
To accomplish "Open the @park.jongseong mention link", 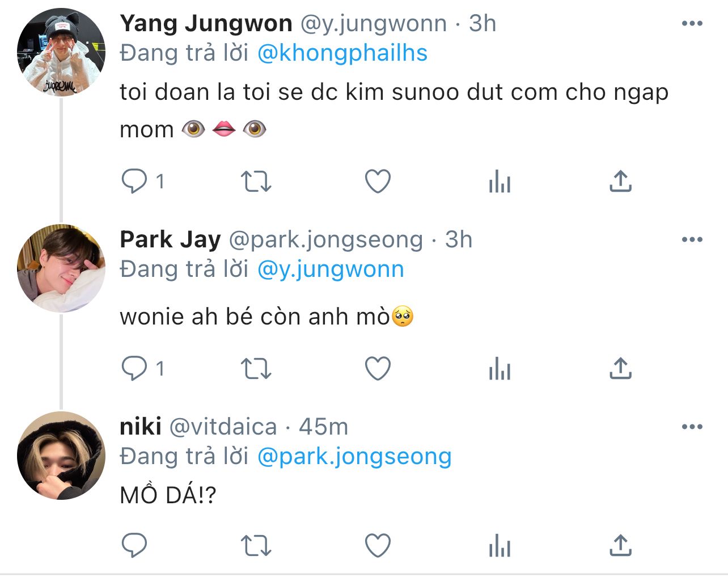I will (x=354, y=457).
